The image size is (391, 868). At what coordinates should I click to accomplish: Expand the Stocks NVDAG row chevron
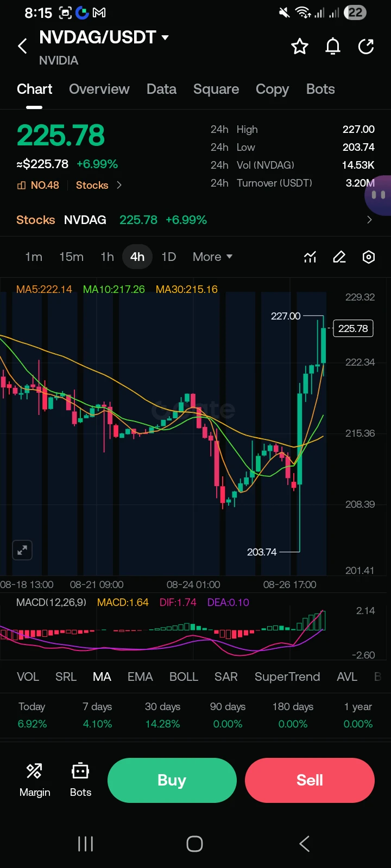(369, 220)
